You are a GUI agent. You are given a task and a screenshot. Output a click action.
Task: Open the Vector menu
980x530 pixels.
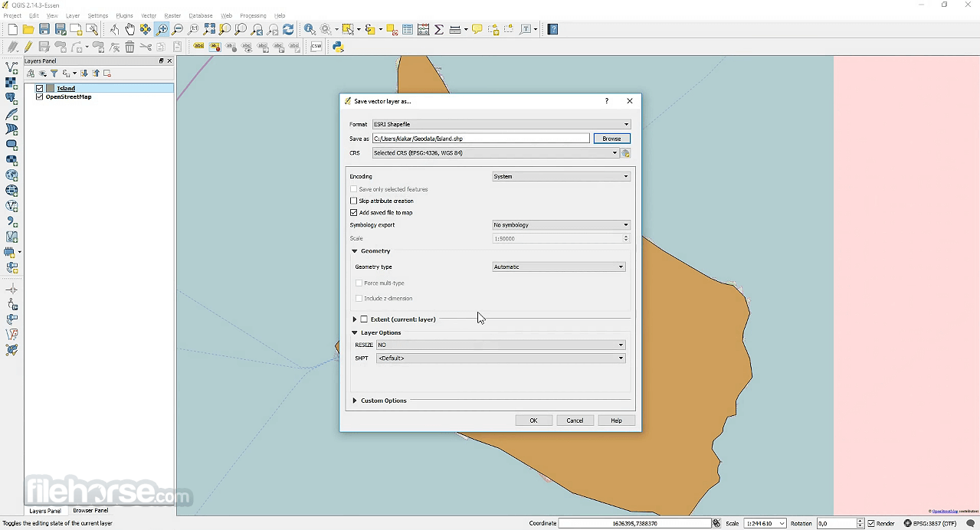(149, 15)
